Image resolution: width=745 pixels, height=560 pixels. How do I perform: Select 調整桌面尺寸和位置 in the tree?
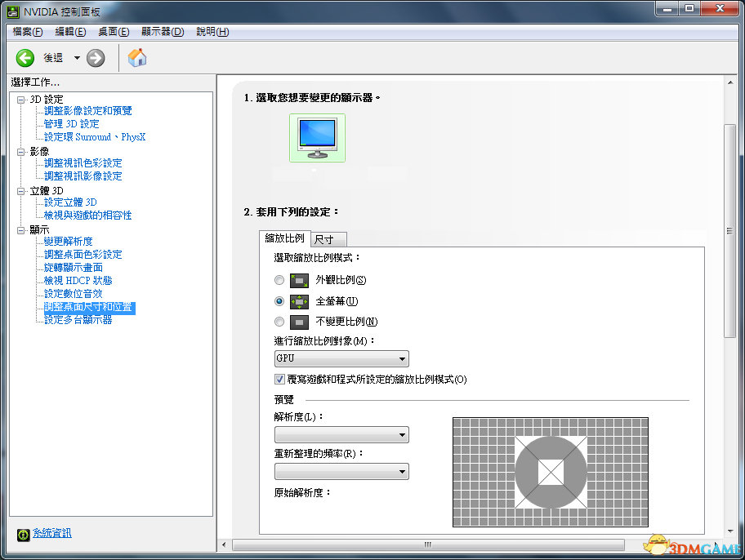click(89, 307)
